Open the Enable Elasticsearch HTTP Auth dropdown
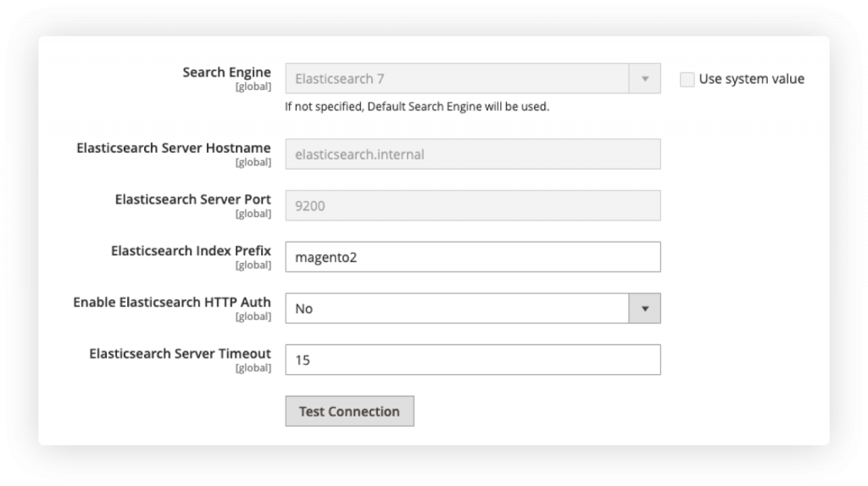This screenshot has width=868, height=486. (458, 309)
